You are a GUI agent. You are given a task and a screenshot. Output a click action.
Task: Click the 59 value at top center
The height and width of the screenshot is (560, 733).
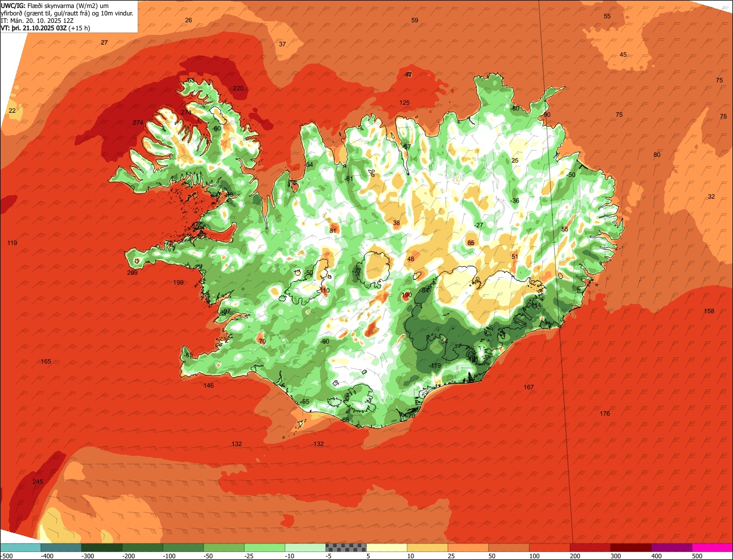point(415,20)
